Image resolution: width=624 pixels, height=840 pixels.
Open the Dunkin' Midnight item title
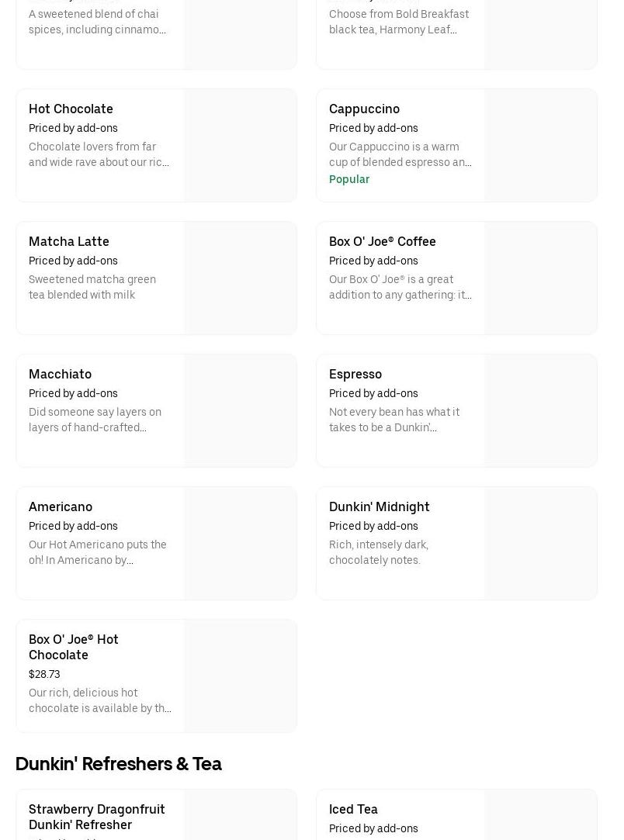pos(379,506)
